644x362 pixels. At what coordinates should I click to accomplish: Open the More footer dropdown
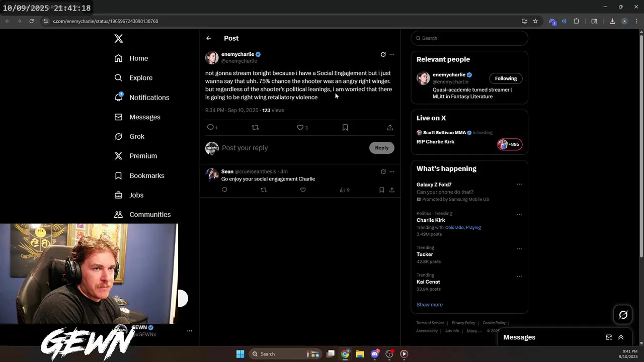click(x=474, y=331)
